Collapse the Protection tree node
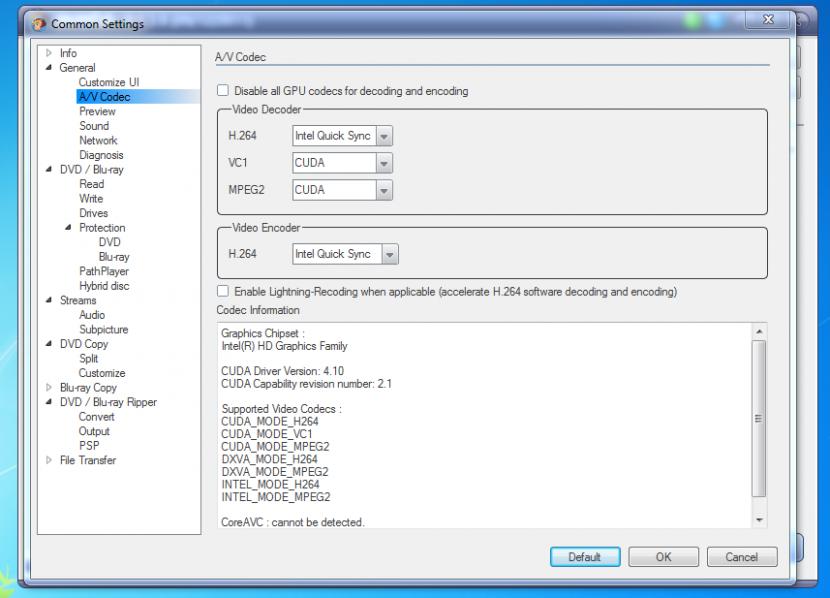Viewport: 830px width, 598px height. [x=68, y=227]
